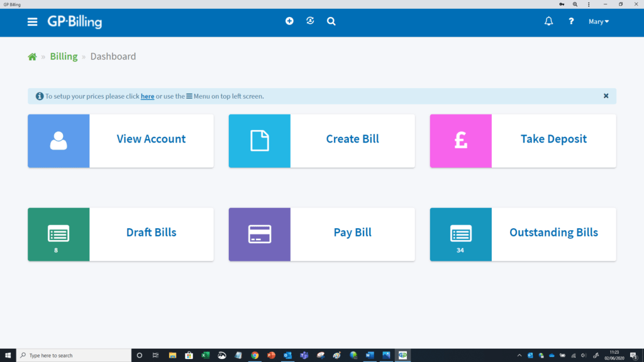Select Billing in the breadcrumb trail
The width and height of the screenshot is (644, 362).
(64, 56)
